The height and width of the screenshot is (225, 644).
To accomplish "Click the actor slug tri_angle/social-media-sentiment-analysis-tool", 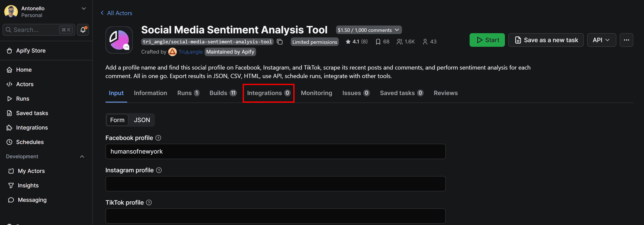I will (x=207, y=42).
